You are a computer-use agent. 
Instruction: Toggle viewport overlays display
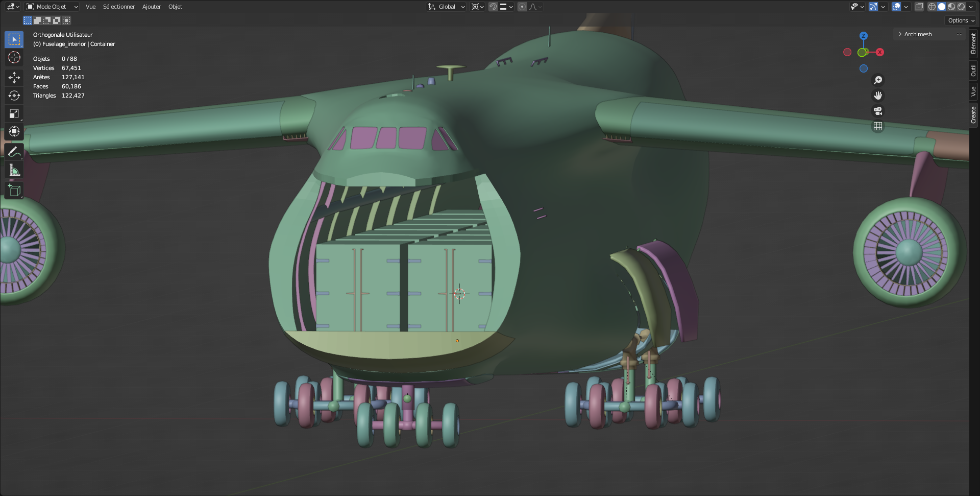(x=896, y=7)
